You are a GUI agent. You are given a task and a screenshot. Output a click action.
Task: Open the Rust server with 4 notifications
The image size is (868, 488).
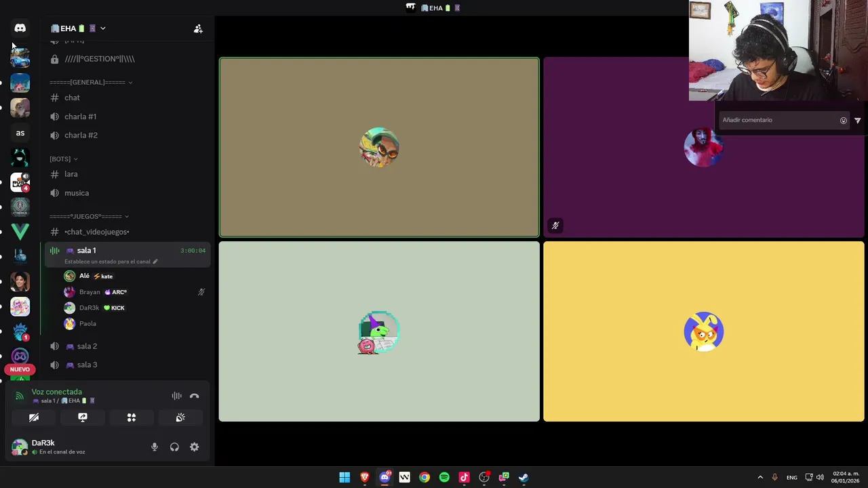[x=20, y=182]
